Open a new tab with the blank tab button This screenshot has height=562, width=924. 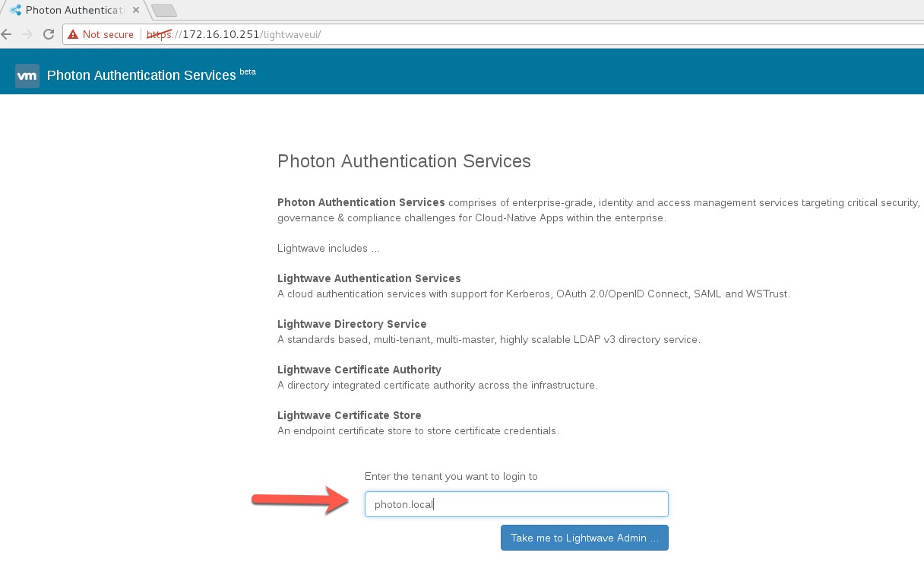[163, 10]
